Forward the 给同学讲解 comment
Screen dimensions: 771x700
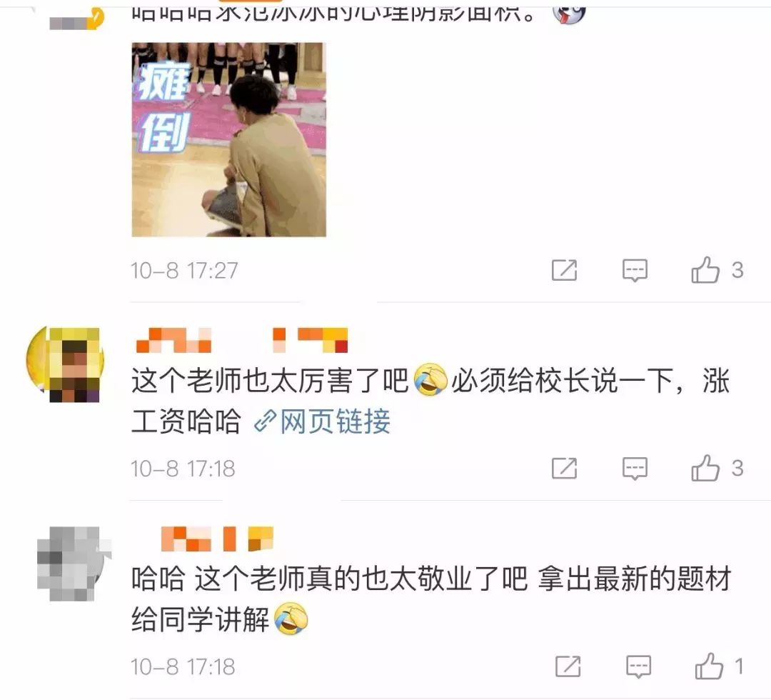[x=568, y=666]
